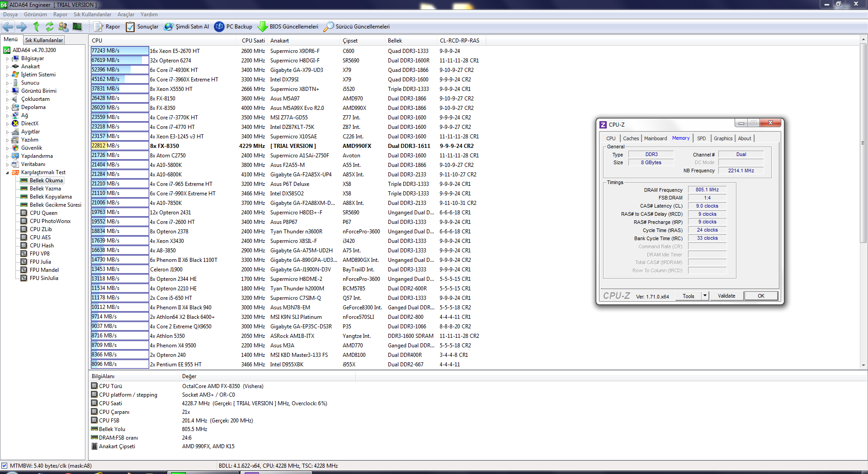Select the 77243 MB/s result bar
Image resolution: width=868 pixels, height=474 pixels.
[x=120, y=51]
